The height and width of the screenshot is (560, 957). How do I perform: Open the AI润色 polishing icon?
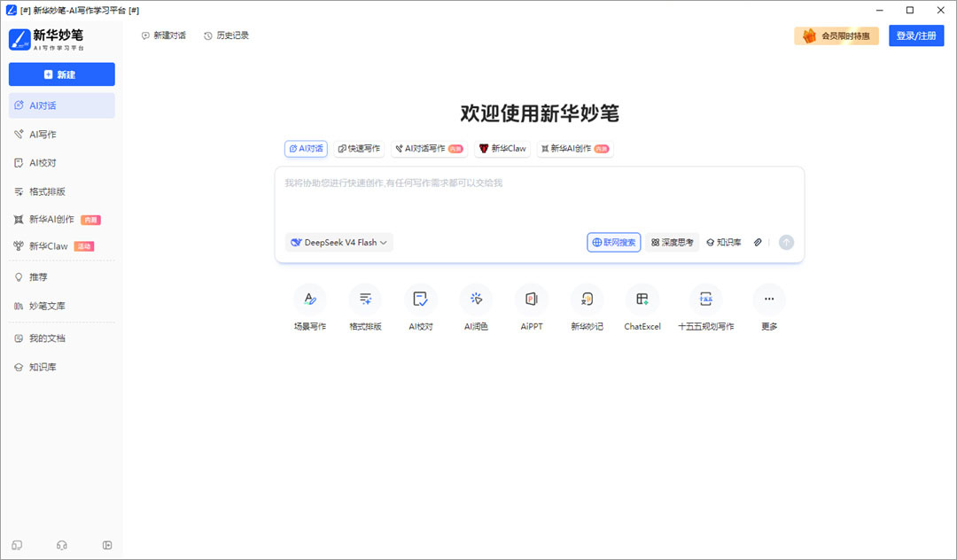point(476,299)
